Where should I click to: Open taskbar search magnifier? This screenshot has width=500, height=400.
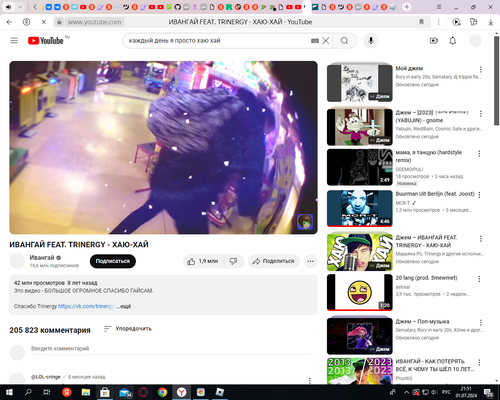28,392
